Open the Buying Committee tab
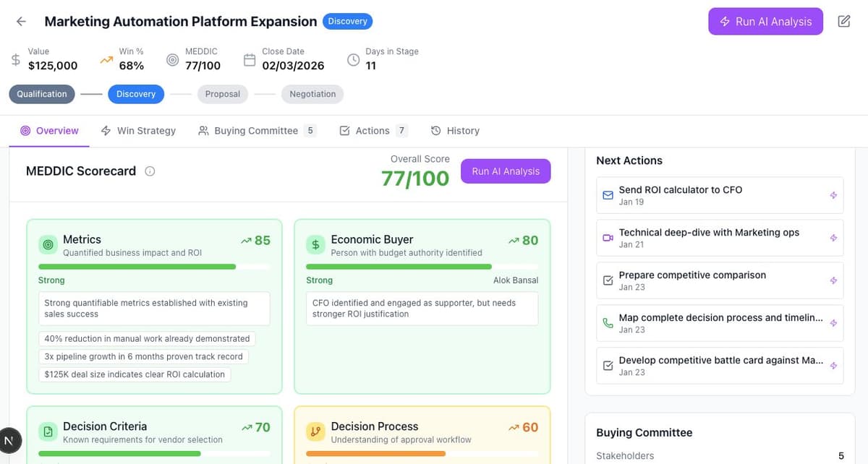This screenshot has width=868, height=464. tap(256, 130)
